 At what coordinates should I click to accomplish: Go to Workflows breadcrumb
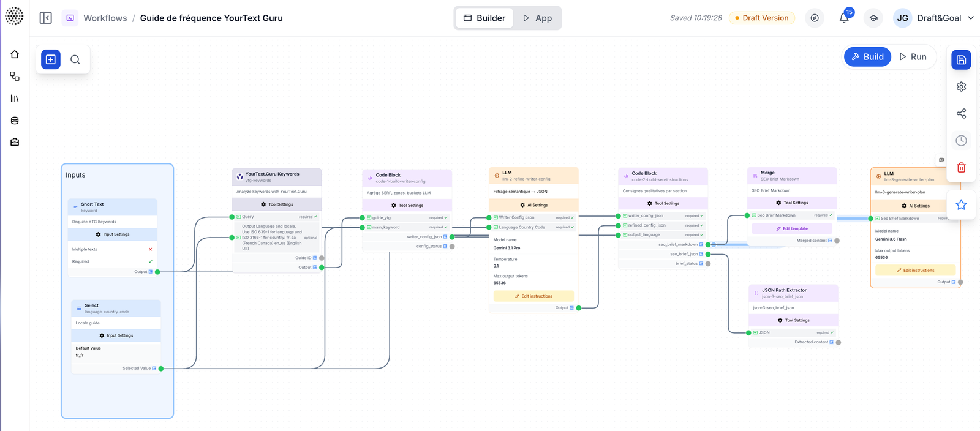(x=105, y=18)
